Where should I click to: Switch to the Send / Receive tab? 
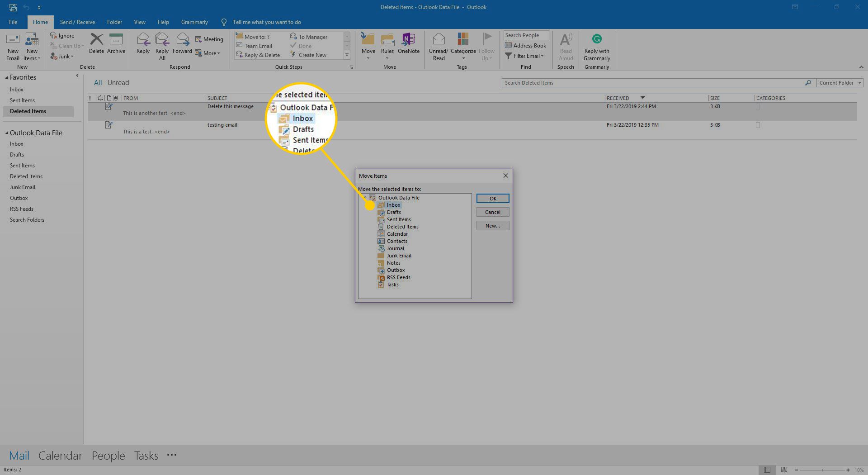pyautogui.click(x=77, y=22)
